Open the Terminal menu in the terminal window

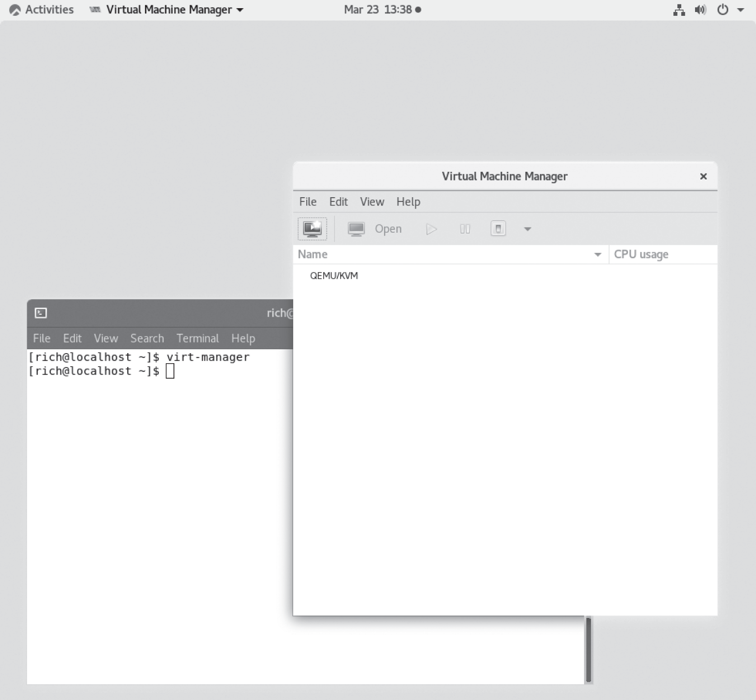click(x=198, y=339)
